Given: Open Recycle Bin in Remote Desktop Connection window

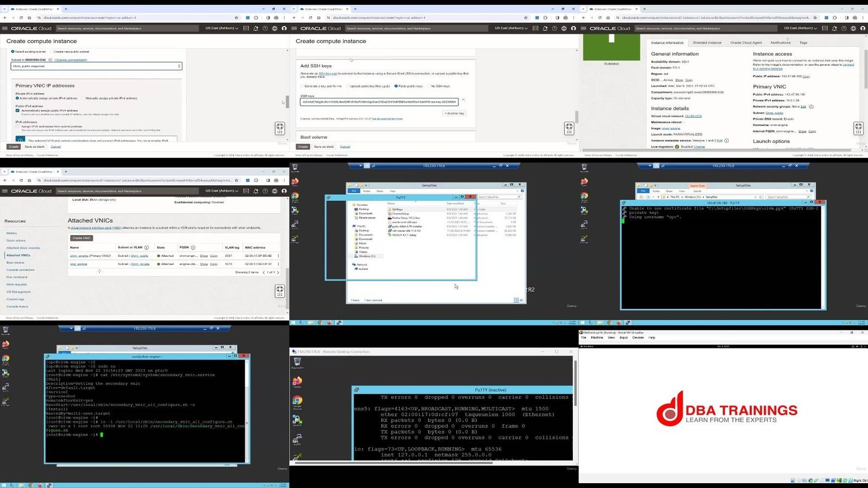Looking at the screenshot, I should [297, 362].
